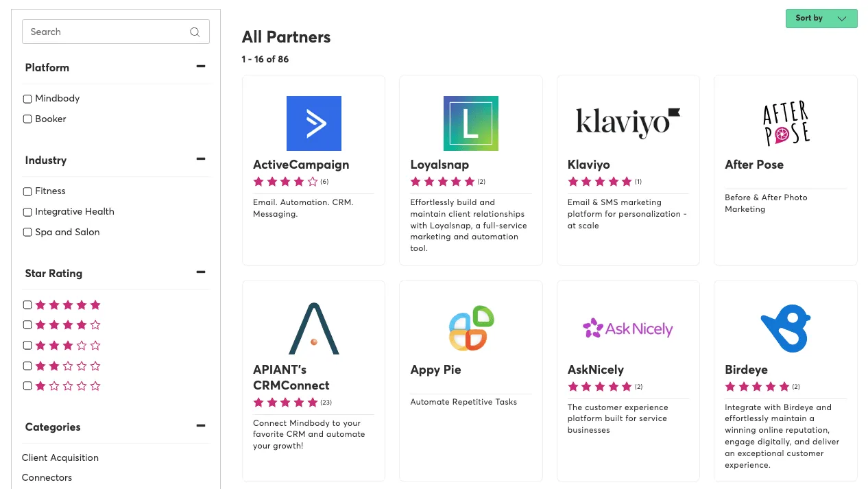Image resolution: width=868 pixels, height=489 pixels.
Task: Check the Spa and Salon filter
Action: [27, 232]
